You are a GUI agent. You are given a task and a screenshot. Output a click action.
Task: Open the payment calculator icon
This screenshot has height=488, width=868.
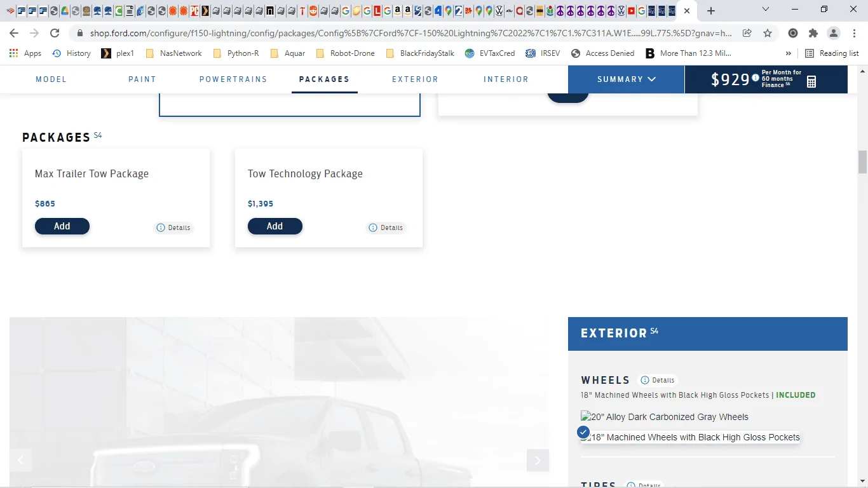coord(811,81)
